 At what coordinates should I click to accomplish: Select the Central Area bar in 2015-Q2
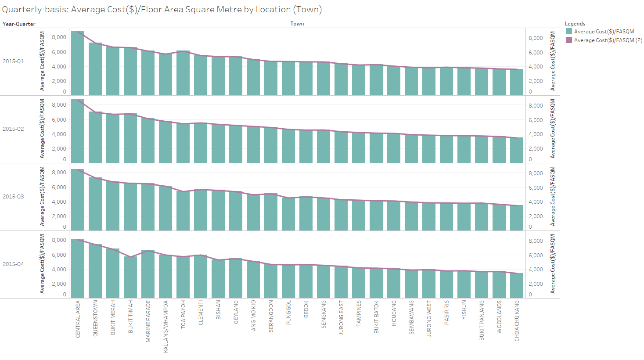point(78,131)
